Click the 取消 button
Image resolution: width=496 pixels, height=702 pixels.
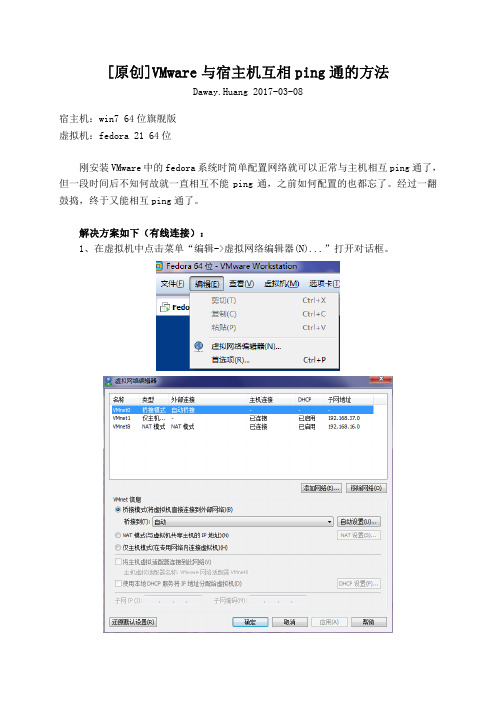click(x=290, y=622)
